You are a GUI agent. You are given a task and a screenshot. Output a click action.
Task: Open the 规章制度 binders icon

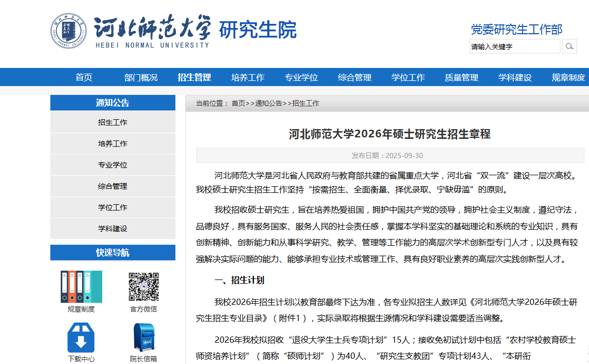point(81,286)
